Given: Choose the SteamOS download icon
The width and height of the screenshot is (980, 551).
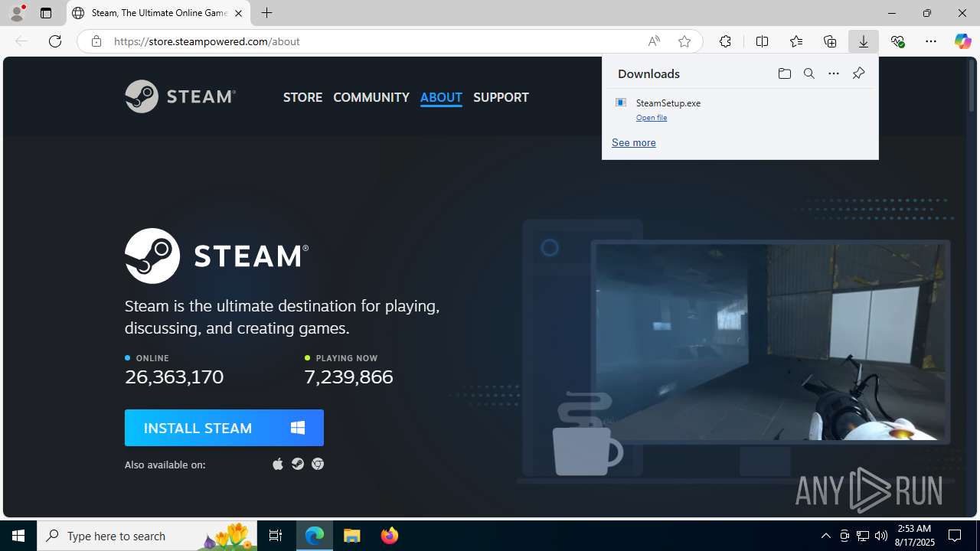Looking at the screenshot, I should (298, 464).
